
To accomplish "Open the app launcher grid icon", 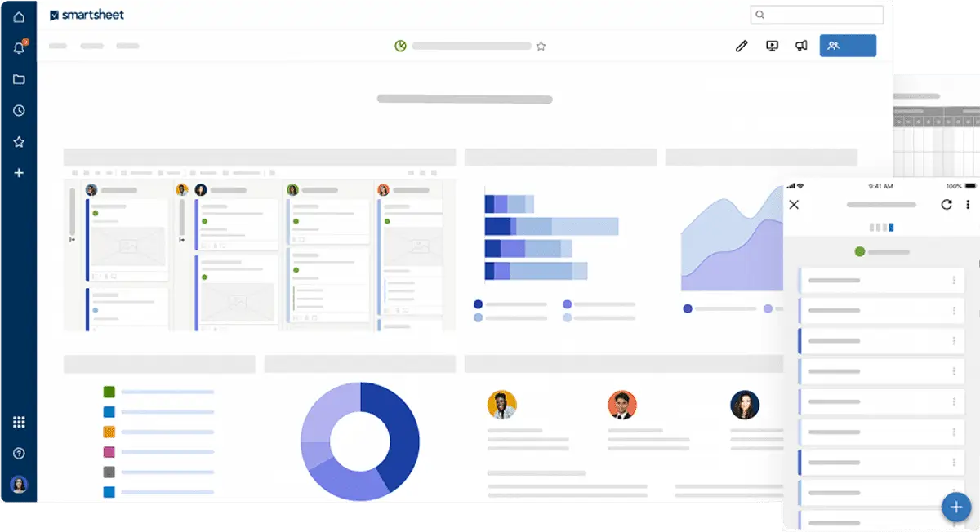I will 18,422.
